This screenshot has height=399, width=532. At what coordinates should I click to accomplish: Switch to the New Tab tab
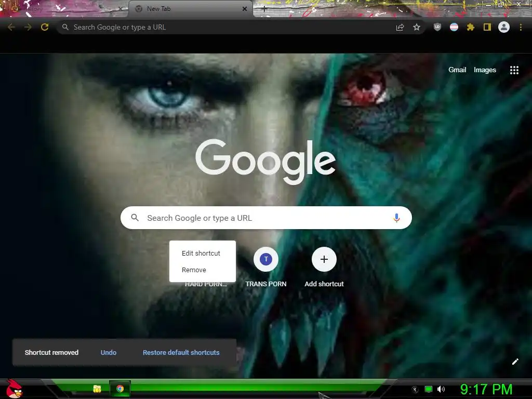click(x=190, y=9)
